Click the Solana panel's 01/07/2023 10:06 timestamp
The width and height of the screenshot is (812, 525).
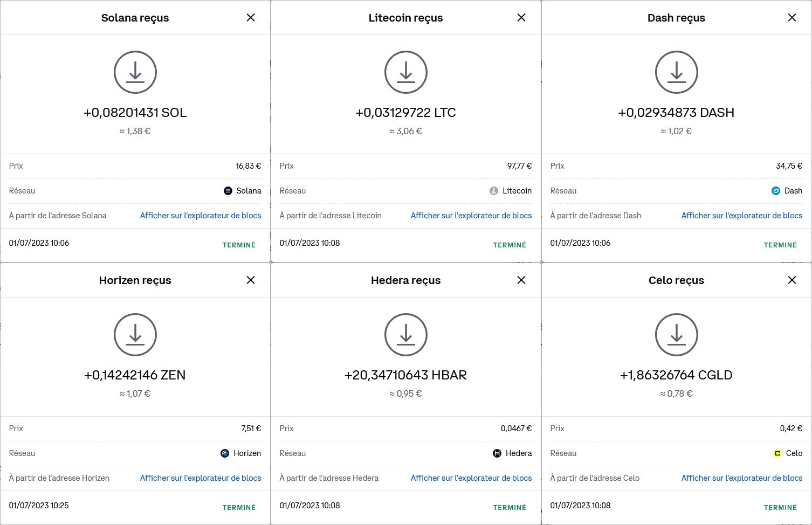[x=39, y=243]
